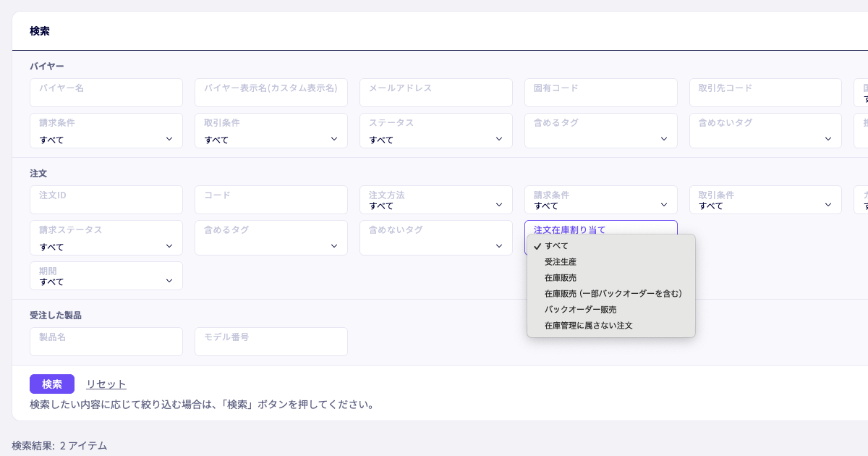The height and width of the screenshot is (456, 868).
Task: Pick バックオーダー販売 in the dropdown
Action: [580, 310]
